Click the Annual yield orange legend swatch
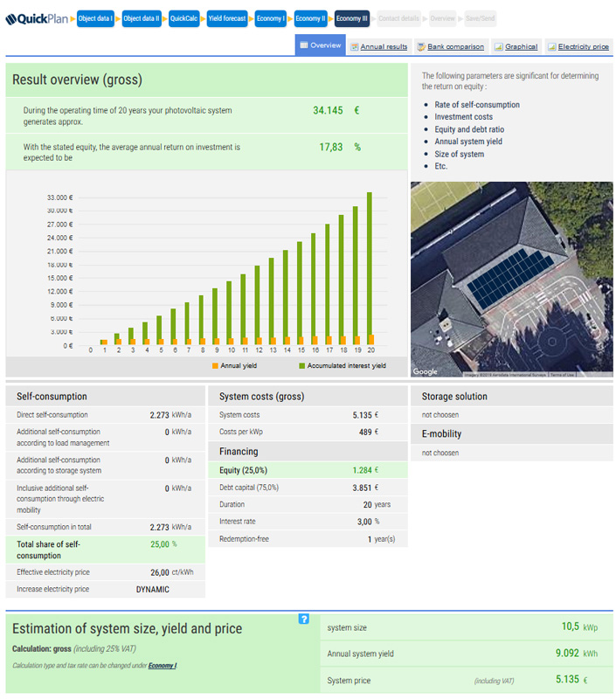 215,365
